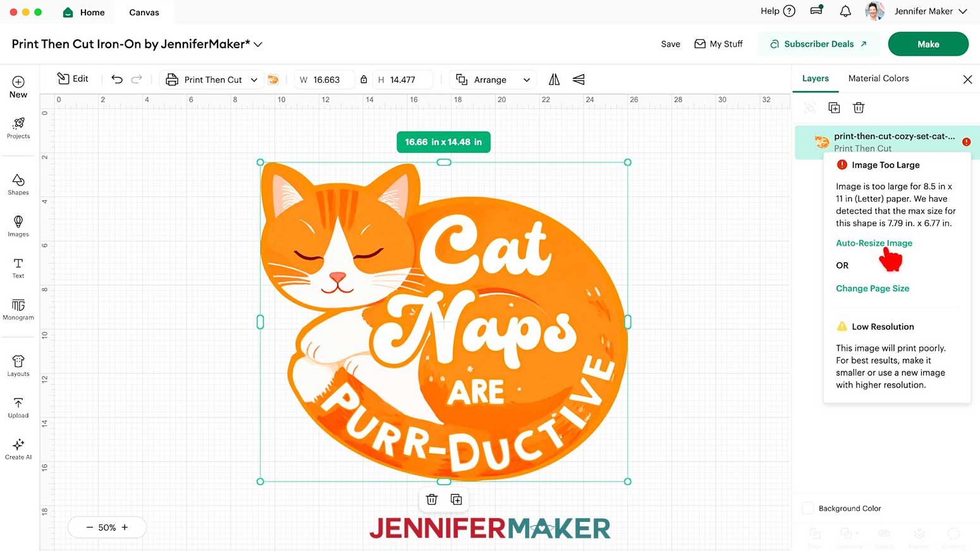Open the Help menu

click(777, 11)
